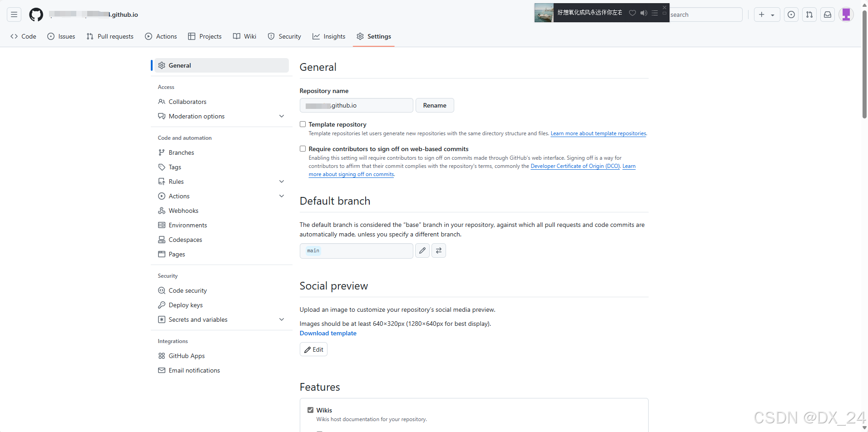
Task: Open Code security settings
Action: [222, 290]
